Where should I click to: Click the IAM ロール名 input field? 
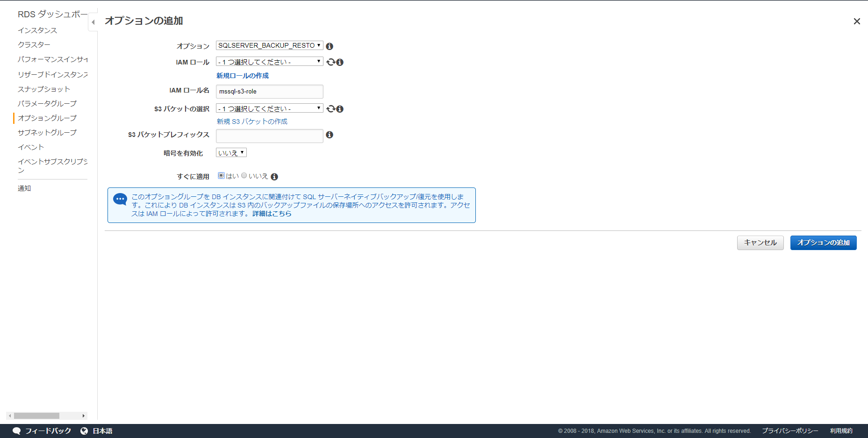coord(269,91)
